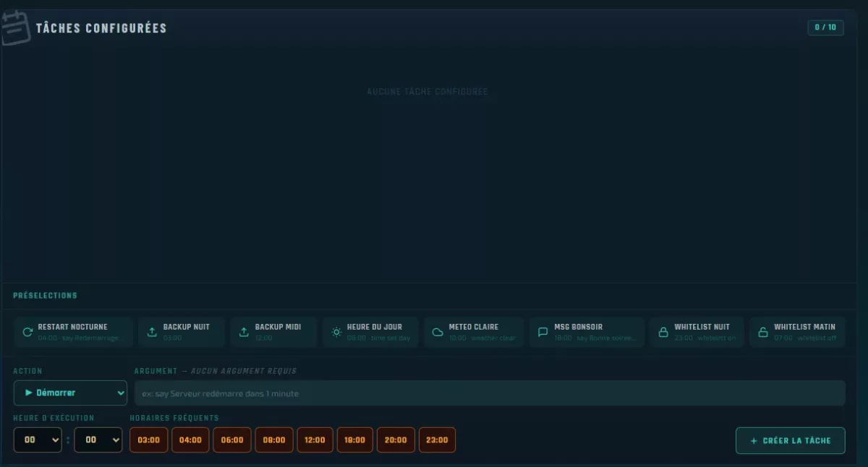Select the 20:00 frequent time button
Image resolution: width=868 pixels, height=467 pixels.
click(396, 440)
